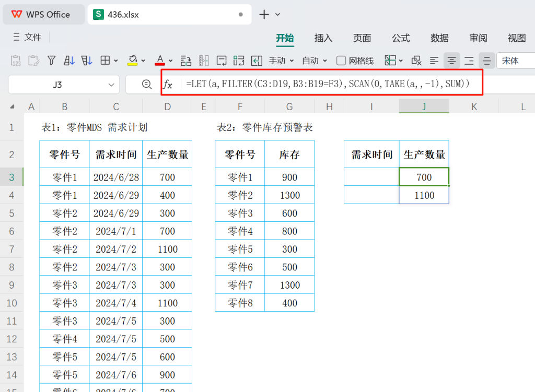Click the insert column left arrow icon
Viewport: 535px width, 392px height.
click(257, 61)
